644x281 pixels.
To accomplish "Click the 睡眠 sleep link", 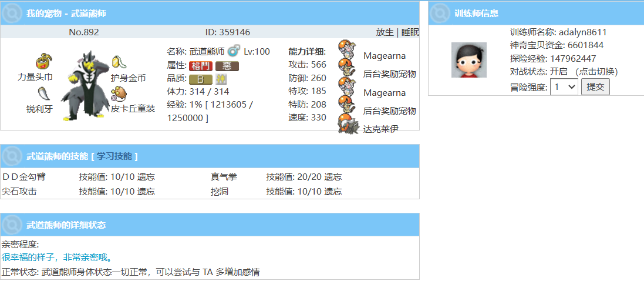I will click(x=410, y=32).
